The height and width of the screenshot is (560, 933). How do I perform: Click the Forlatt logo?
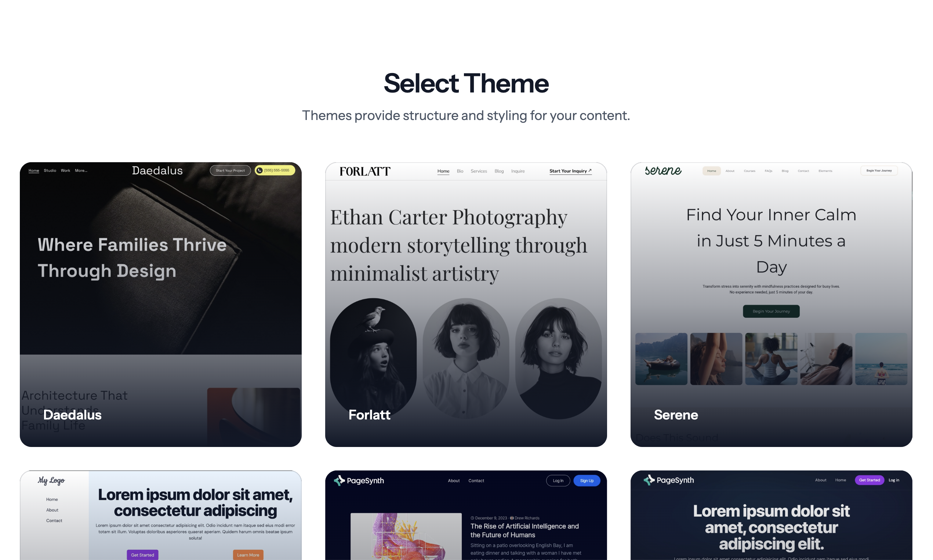coord(364,172)
